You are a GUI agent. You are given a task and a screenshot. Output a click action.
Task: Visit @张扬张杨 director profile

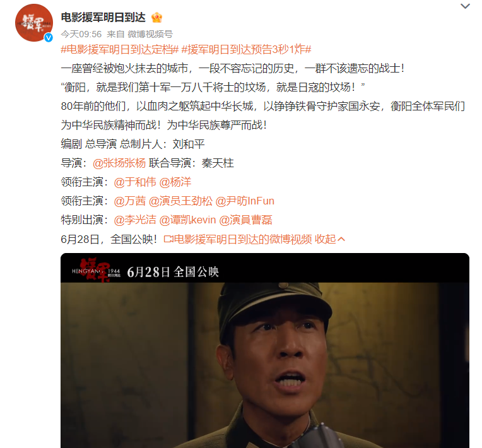(x=119, y=163)
